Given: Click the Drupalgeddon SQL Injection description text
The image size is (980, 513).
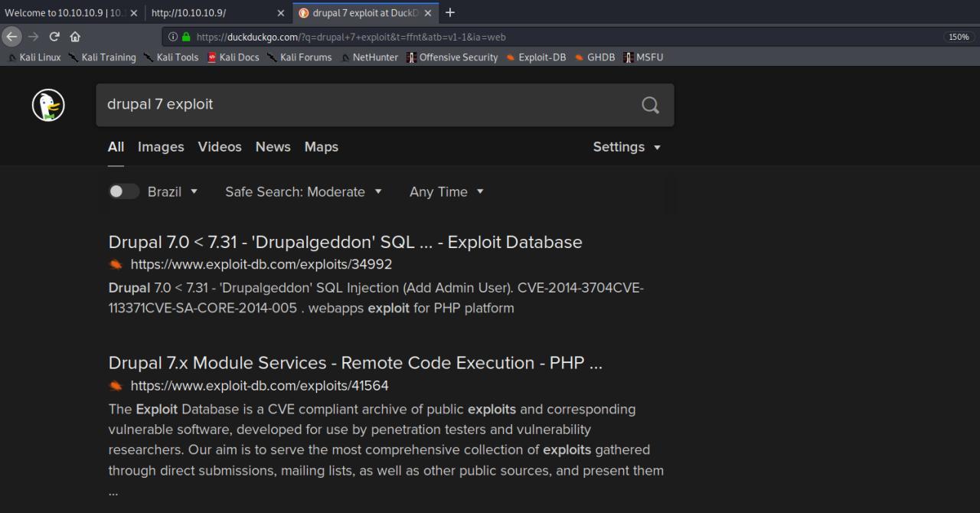Looking at the screenshot, I should click(x=376, y=298).
